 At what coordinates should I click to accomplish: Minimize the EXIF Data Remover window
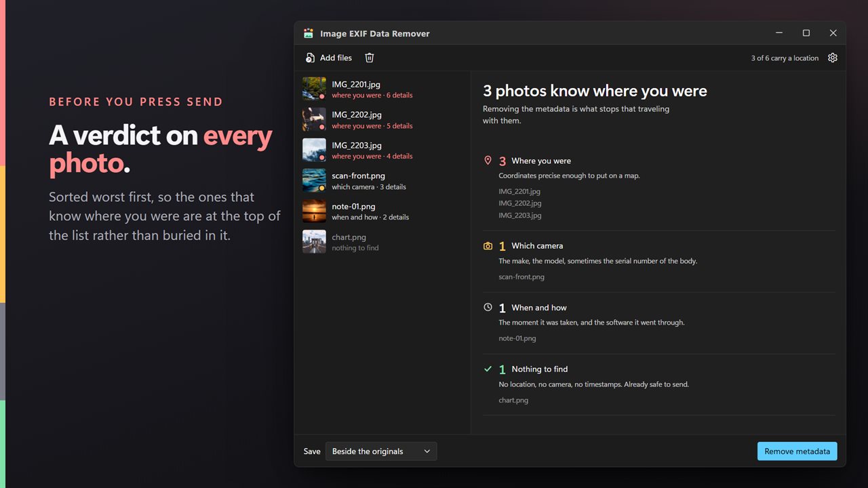point(779,33)
